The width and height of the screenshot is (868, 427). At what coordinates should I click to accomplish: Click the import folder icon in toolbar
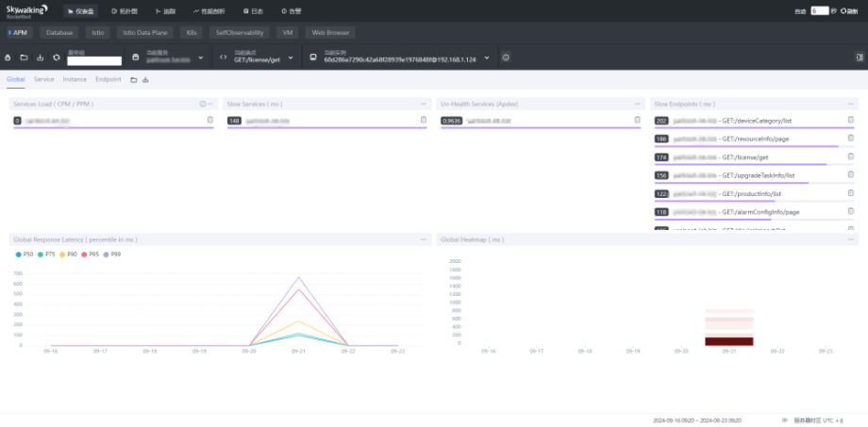click(x=24, y=57)
